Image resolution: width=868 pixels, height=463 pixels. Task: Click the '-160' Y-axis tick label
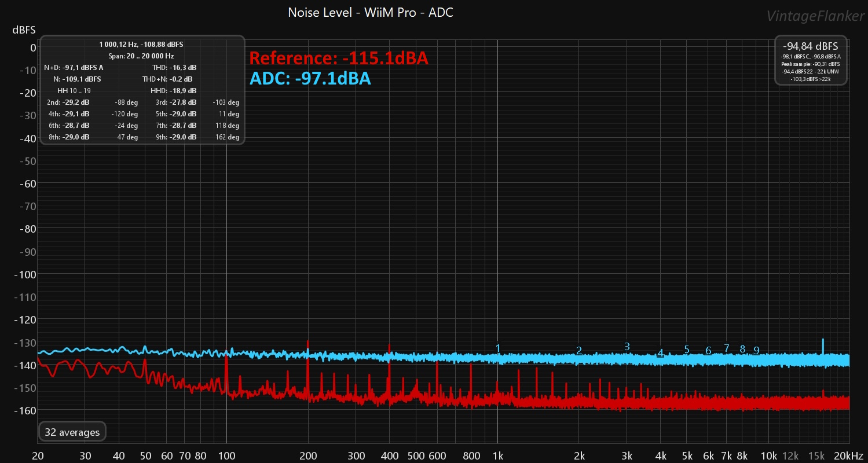coord(25,410)
